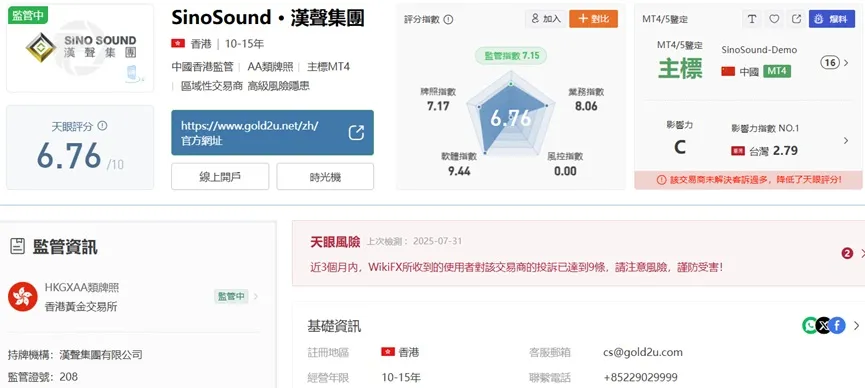Click the green 監管中 badge on logo
This screenshot has width=865, height=388.
click(28, 15)
